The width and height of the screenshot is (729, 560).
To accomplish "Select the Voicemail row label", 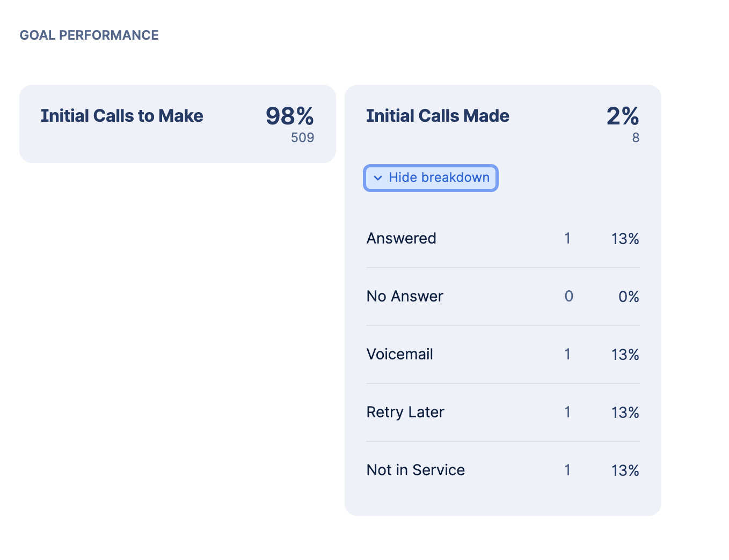I will pos(399,355).
